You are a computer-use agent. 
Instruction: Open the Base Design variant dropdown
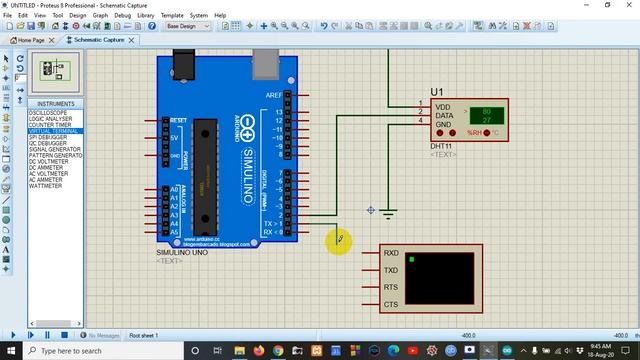pos(188,26)
